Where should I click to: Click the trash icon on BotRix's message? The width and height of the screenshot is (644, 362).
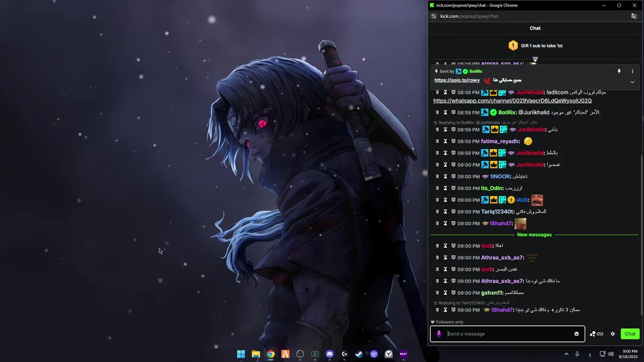click(x=437, y=113)
